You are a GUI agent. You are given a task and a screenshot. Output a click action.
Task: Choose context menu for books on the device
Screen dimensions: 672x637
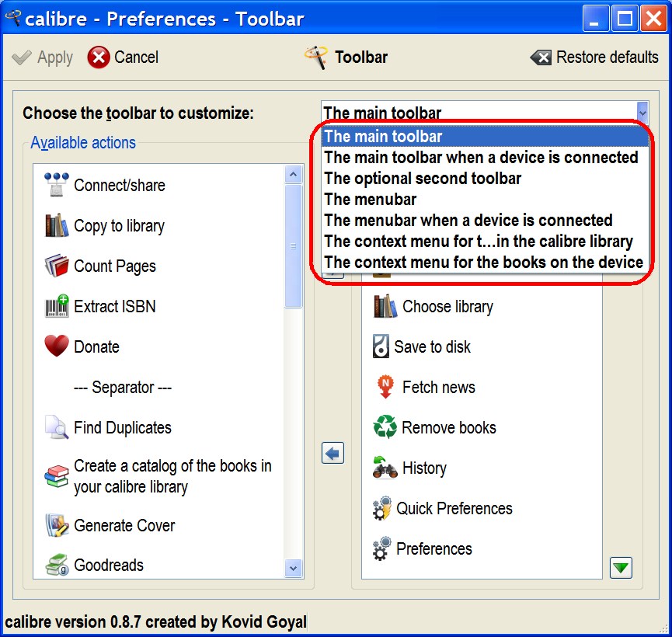485,263
